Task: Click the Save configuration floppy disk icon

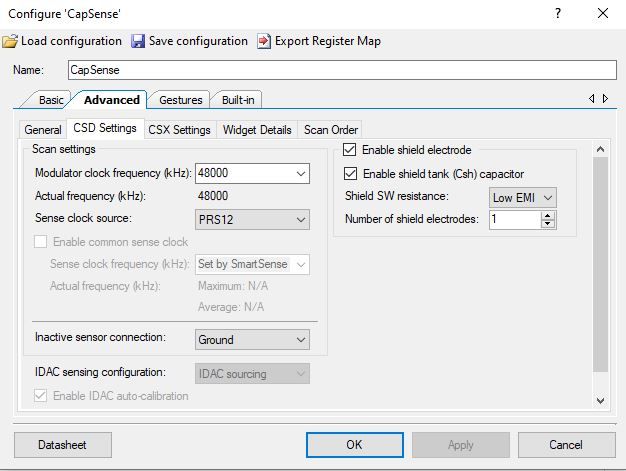Action: click(x=138, y=41)
